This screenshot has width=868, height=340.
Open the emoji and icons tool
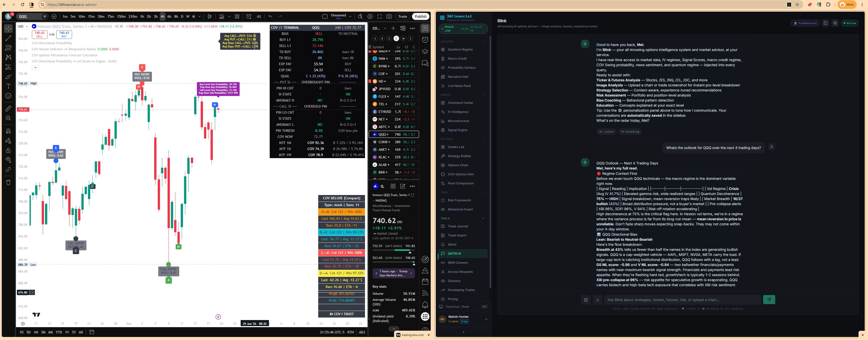[8, 96]
